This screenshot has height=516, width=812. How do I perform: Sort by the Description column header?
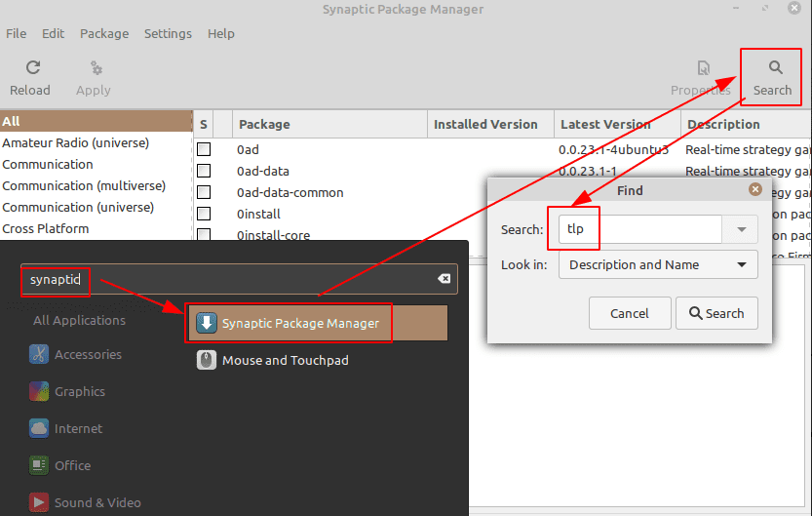pos(747,124)
